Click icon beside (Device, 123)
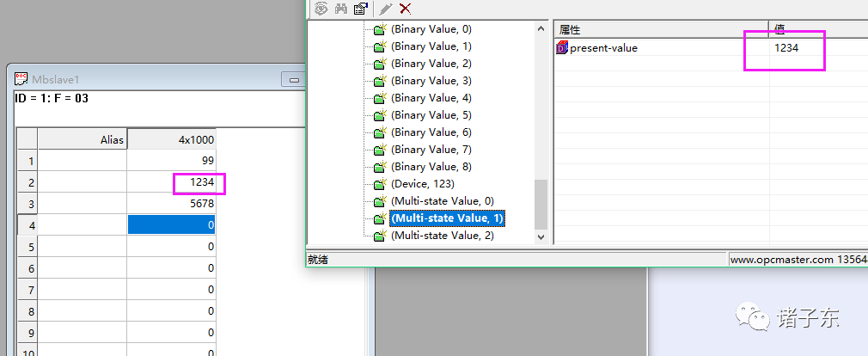The width and height of the screenshot is (868, 356). pos(379,184)
